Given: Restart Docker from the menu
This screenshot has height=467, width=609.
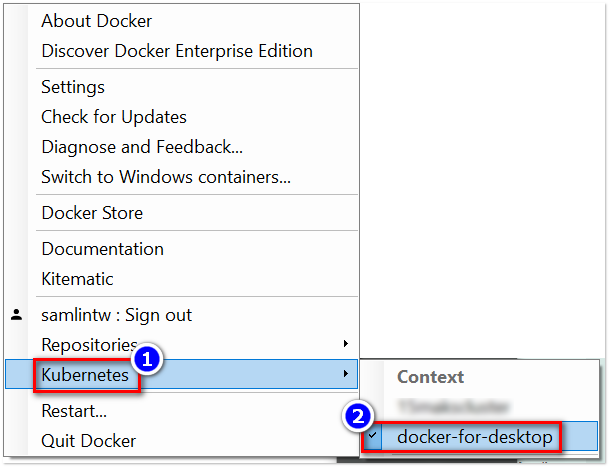Looking at the screenshot, I should coord(74,411).
